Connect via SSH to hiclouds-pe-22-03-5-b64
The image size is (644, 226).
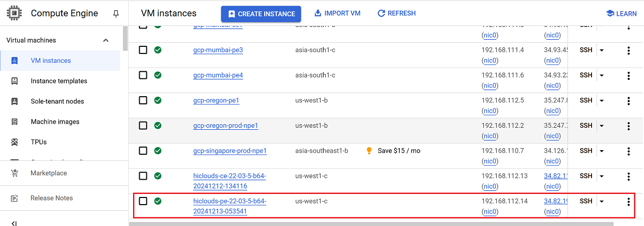click(586, 201)
